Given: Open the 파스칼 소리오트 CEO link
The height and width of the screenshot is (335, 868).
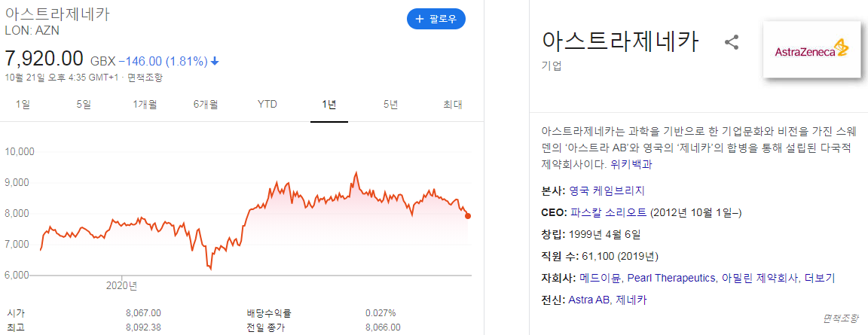Looking at the screenshot, I should pos(607,212).
